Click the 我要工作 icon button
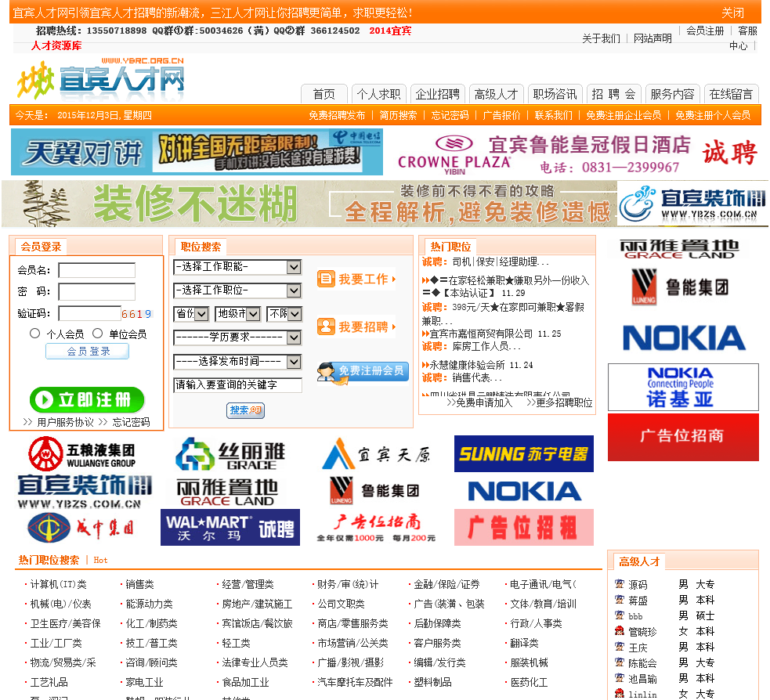 [x=356, y=280]
